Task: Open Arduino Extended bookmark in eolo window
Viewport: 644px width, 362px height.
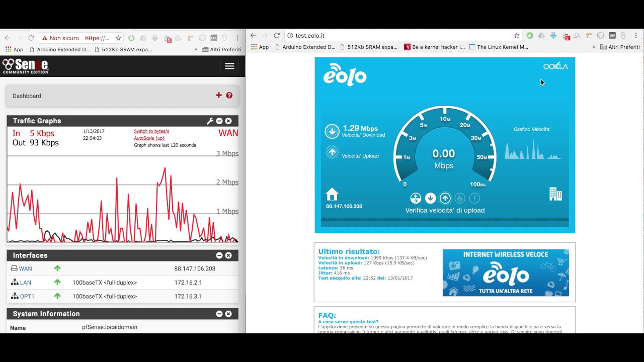Action: pyautogui.click(x=305, y=47)
